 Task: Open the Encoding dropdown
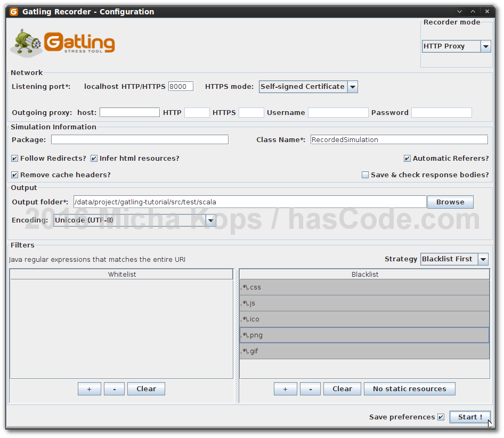click(210, 220)
